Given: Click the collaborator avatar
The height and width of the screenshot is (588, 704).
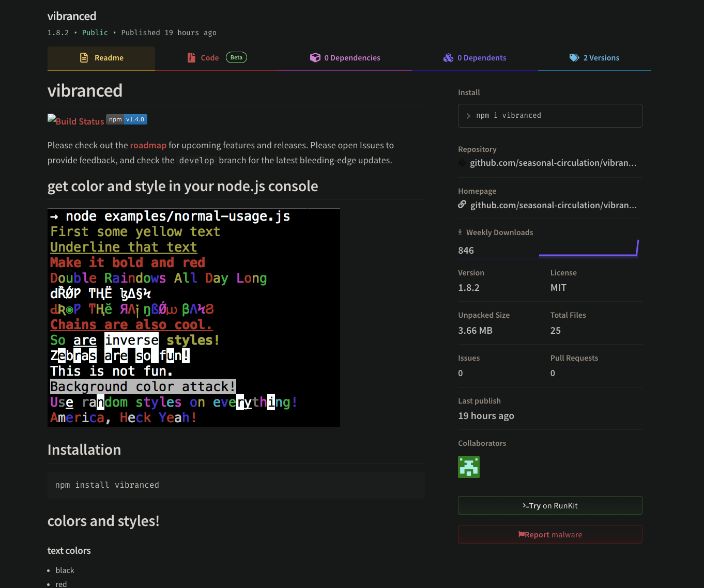Looking at the screenshot, I should [468, 467].
